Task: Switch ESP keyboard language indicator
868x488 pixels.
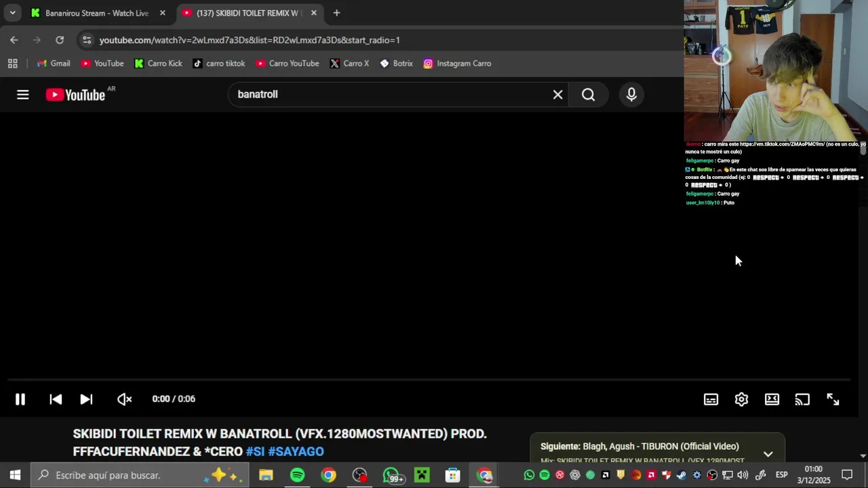Action: pyautogui.click(x=781, y=475)
